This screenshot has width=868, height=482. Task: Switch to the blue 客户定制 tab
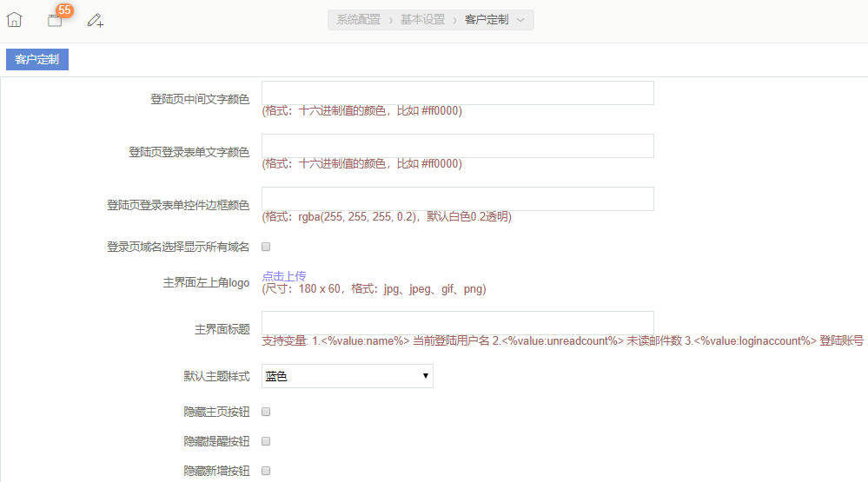37,60
